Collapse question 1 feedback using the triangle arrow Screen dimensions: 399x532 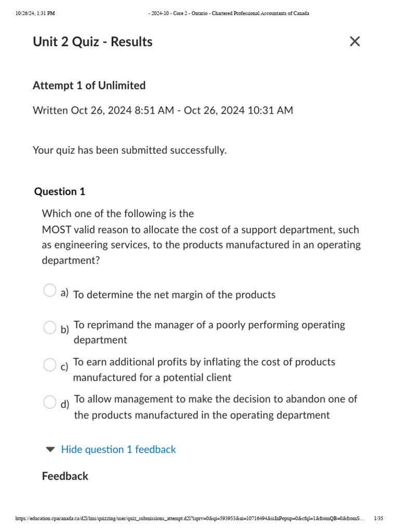point(50,449)
